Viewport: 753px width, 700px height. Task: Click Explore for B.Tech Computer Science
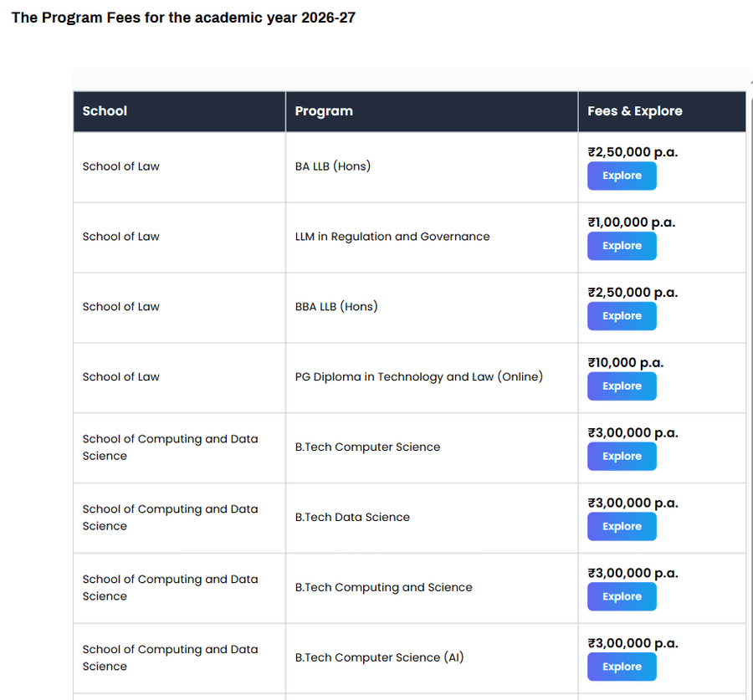(622, 457)
